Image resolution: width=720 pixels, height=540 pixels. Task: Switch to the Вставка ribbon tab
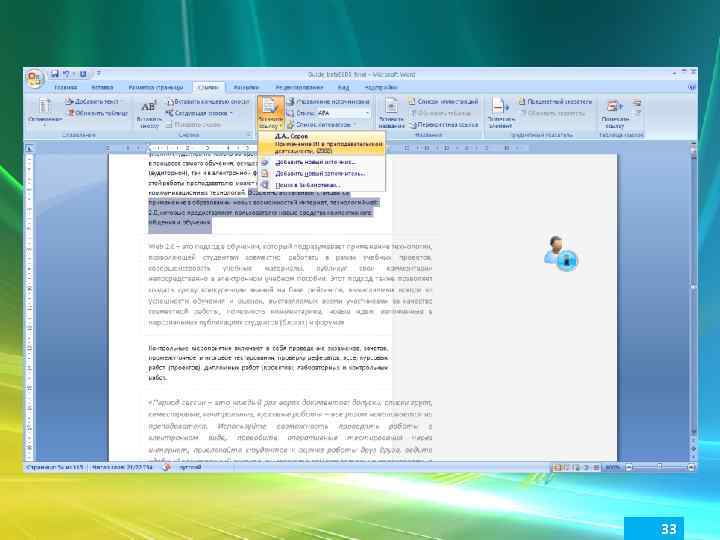click(102, 87)
